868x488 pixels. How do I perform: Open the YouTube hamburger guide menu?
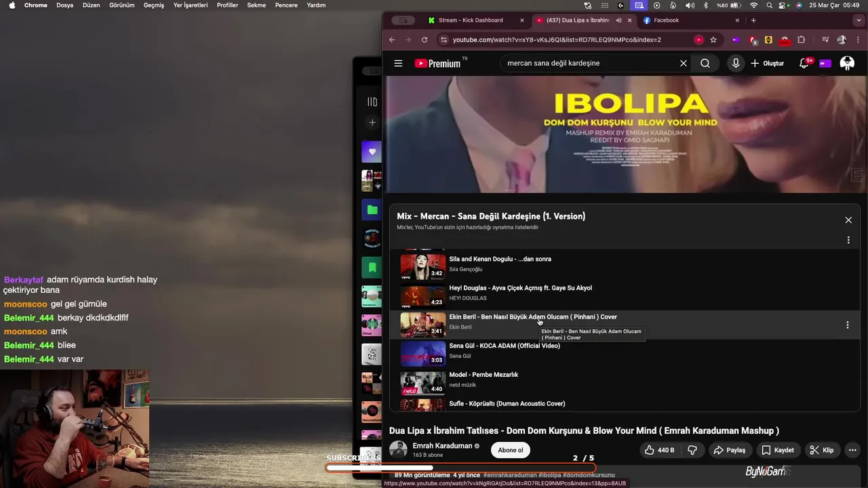click(x=398, y=63)
